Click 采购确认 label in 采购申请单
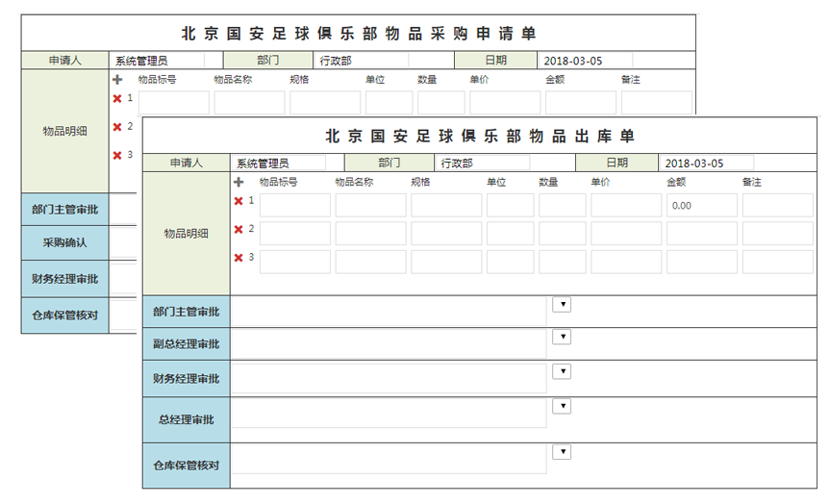Image resolution: width=830 pixels, height=504 pixels. 64,242
